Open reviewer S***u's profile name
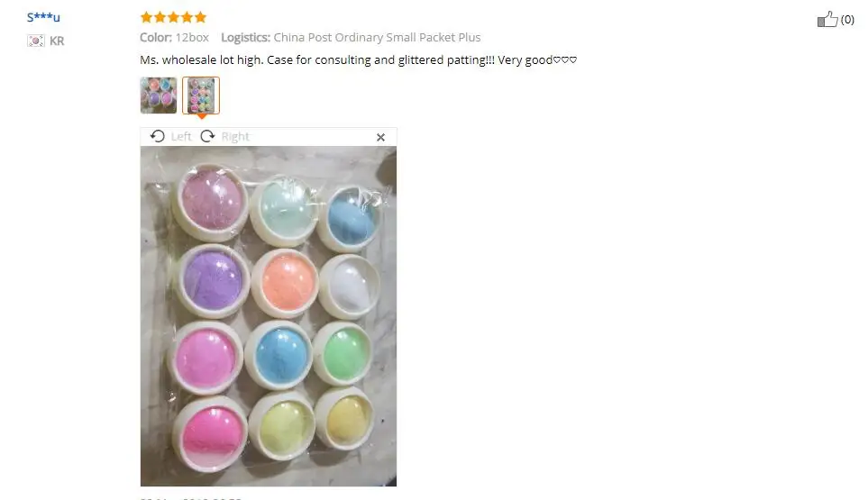 [x=43, y=17]
